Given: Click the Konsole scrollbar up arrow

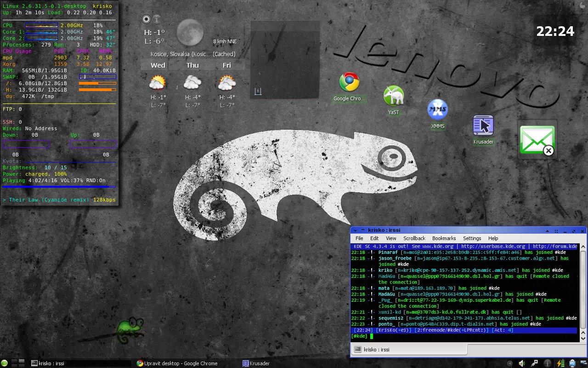Looking at the screenshot, I should [x=583, y=247].
